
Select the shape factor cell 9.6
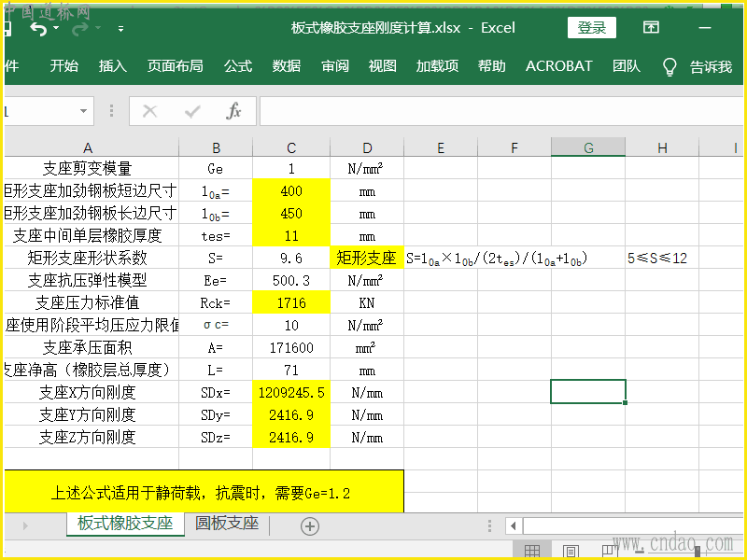291,259
